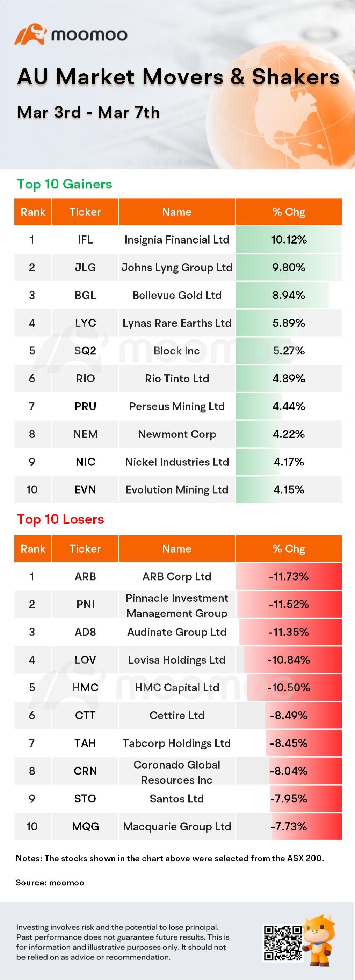Click the Rank column header in Gainers
The height and width of the screenshot is (980, 355).
[33, 212]
